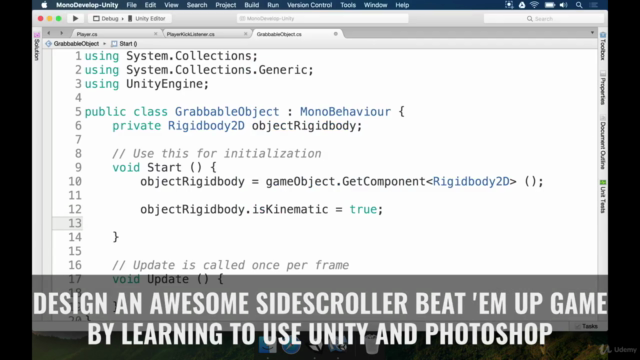Expand the tab list dropdown arrow
Image resolution: width=640 pixels, height=360 pixels.
pyautogui.click(x=592, y=33)
